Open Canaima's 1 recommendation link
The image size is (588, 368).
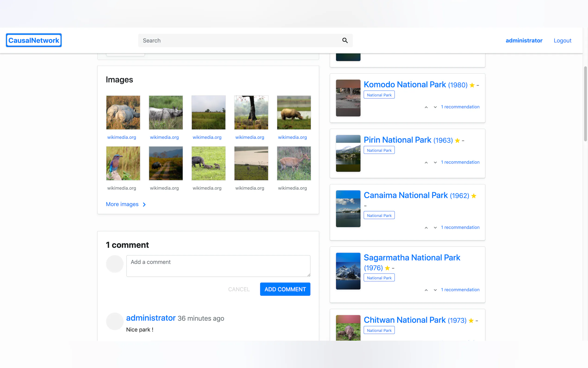[x=460, y=227]
